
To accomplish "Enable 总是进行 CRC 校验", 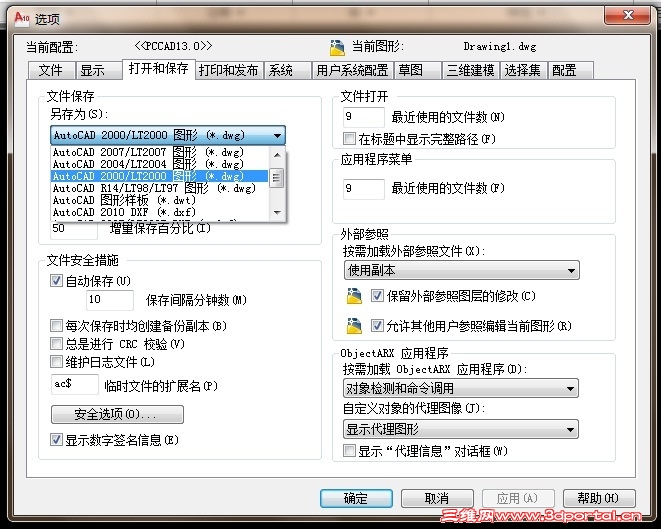I will tap(56, 344).
